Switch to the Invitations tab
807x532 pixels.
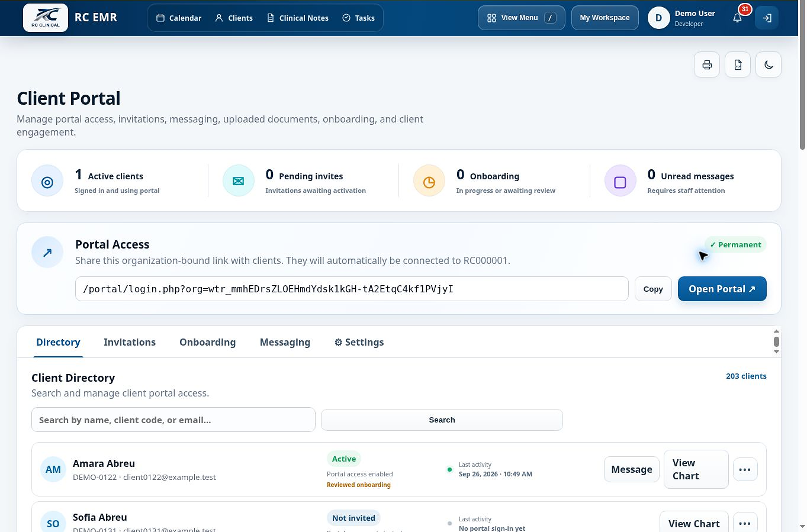(x=130, y=342)
